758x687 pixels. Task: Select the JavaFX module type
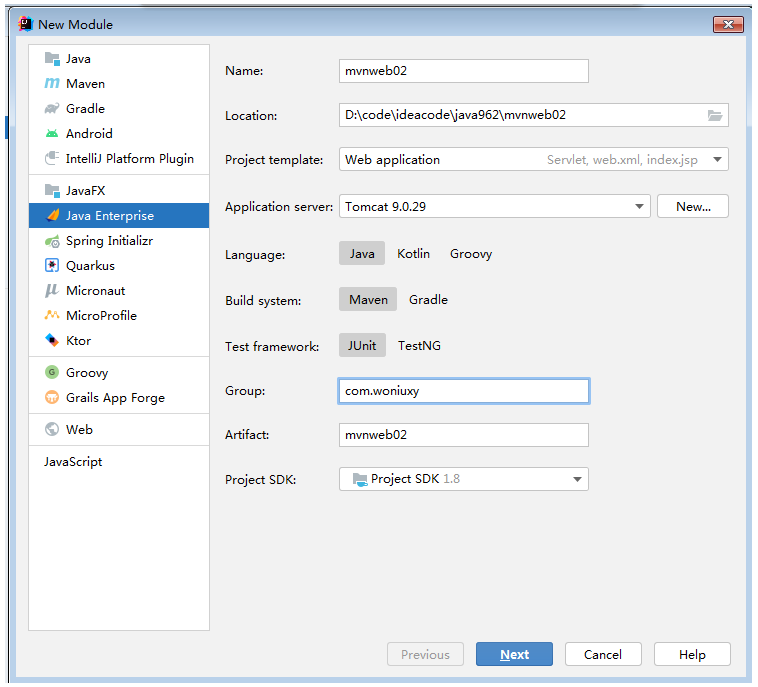(x=119, y=190)
